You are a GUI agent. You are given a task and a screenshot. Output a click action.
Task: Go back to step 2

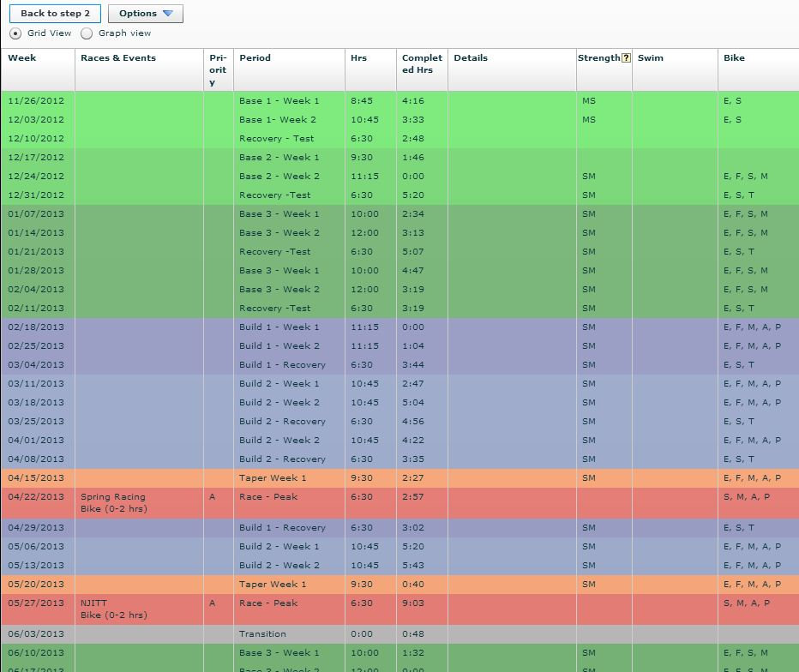[x=55, y=14]
